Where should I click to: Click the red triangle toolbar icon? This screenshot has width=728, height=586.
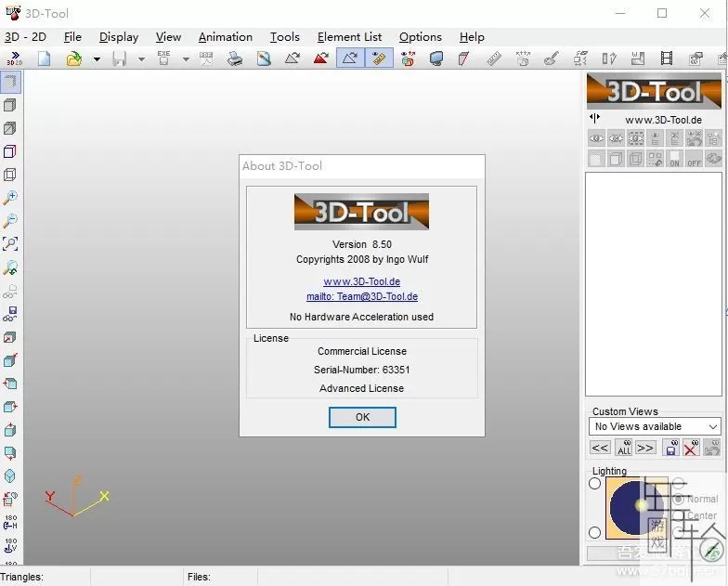pos(321,59)
